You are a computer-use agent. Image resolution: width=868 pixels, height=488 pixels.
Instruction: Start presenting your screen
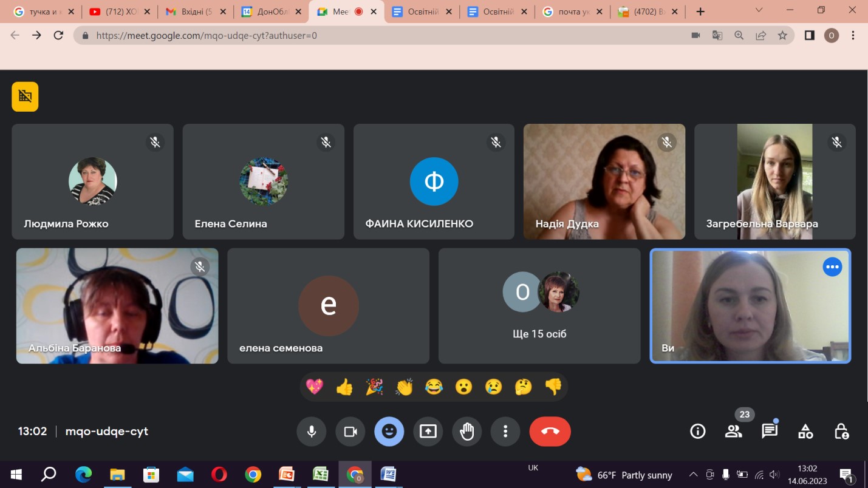(428, 432)
